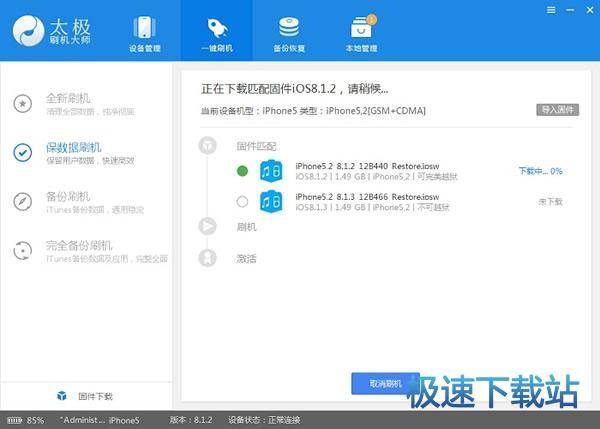Click 版本：8.1.2 version in status bar

point(191,420)
